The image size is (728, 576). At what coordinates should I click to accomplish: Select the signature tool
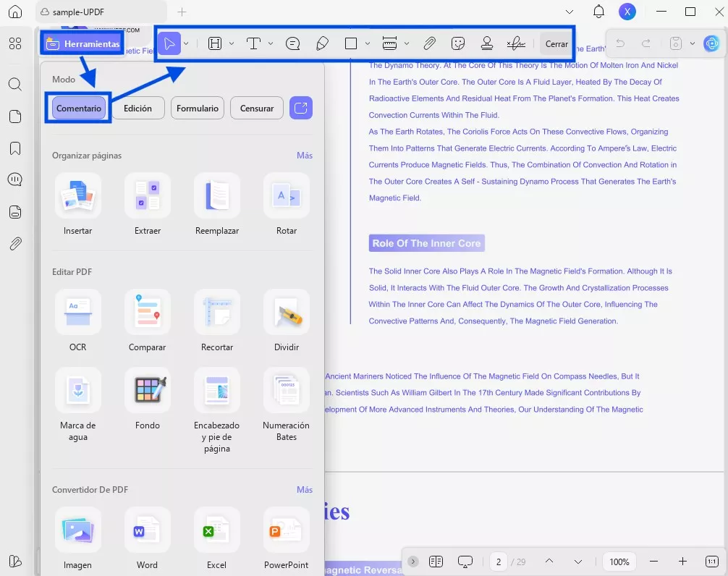click(516, 43)
